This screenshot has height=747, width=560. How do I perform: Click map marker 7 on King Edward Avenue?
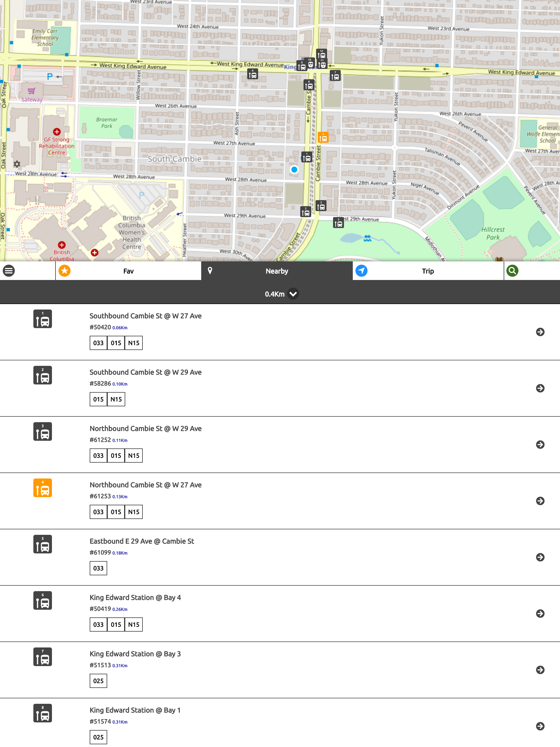point(335,76)
